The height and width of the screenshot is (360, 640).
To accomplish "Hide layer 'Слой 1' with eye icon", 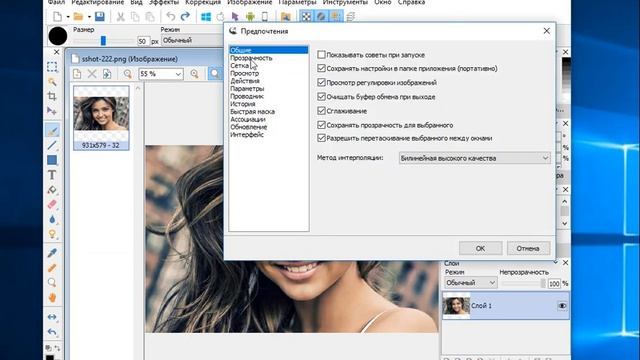I will [x=562, y=306].
